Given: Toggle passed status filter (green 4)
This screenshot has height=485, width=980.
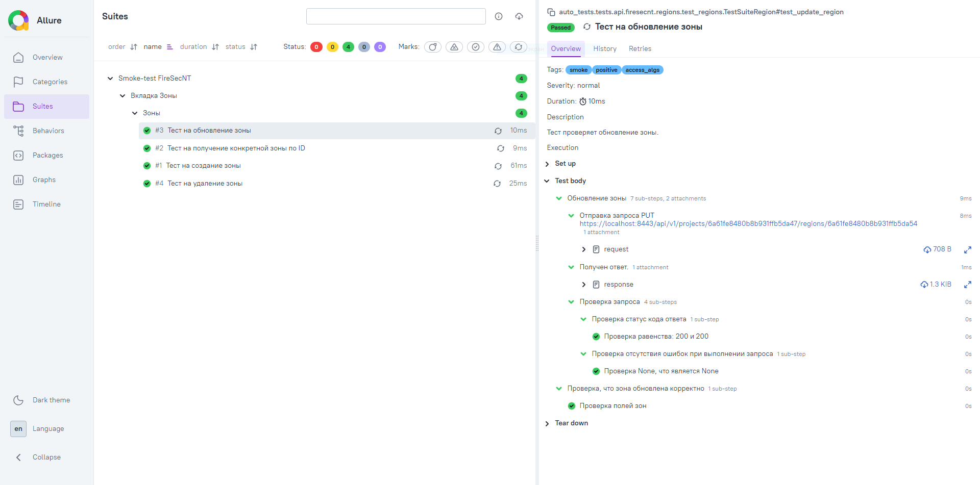Looking at the screenshot, I should pos(348,47).
